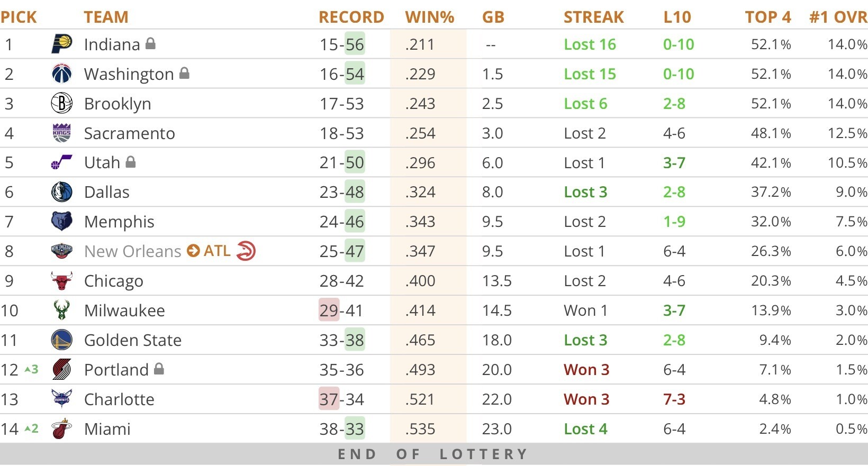Open the Sacramento team link

point(130,133)
